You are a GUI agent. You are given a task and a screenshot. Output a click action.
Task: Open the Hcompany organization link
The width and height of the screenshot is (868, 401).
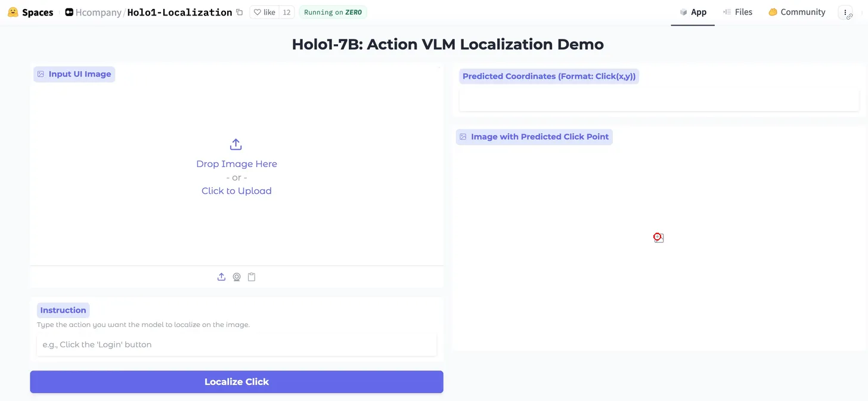coord(98,13)
